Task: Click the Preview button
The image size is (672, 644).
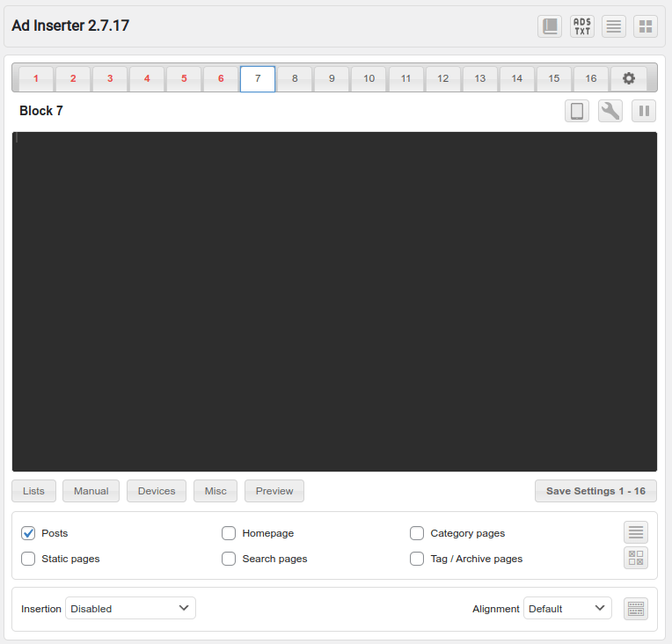Action: [274, 491]
